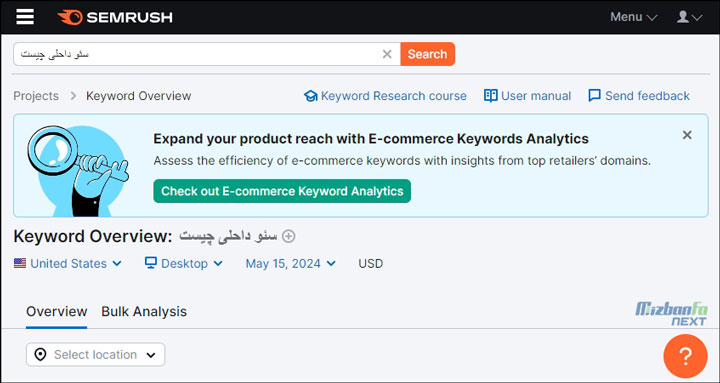This screenshot has width=720, height=383.
Task: Expand the Menu dropdown in header
Action: click(633, 17)
